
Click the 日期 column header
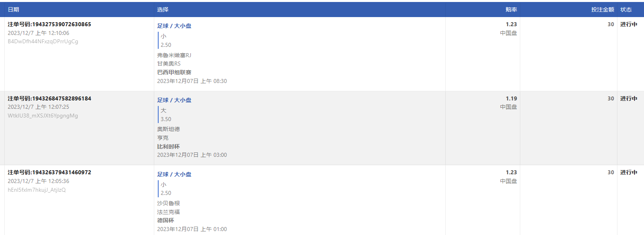(13, 10)
